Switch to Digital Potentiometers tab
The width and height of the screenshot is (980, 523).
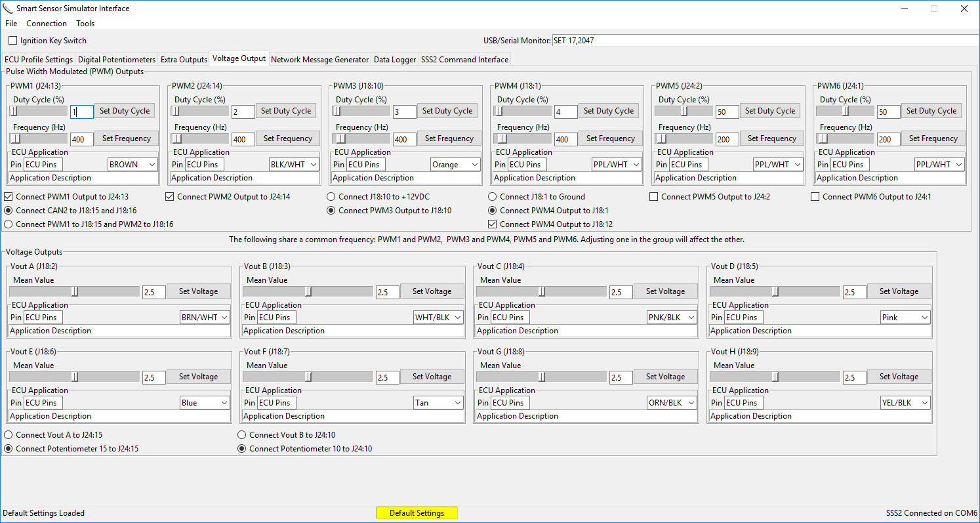pyautogui.click(x=117, y=60)
